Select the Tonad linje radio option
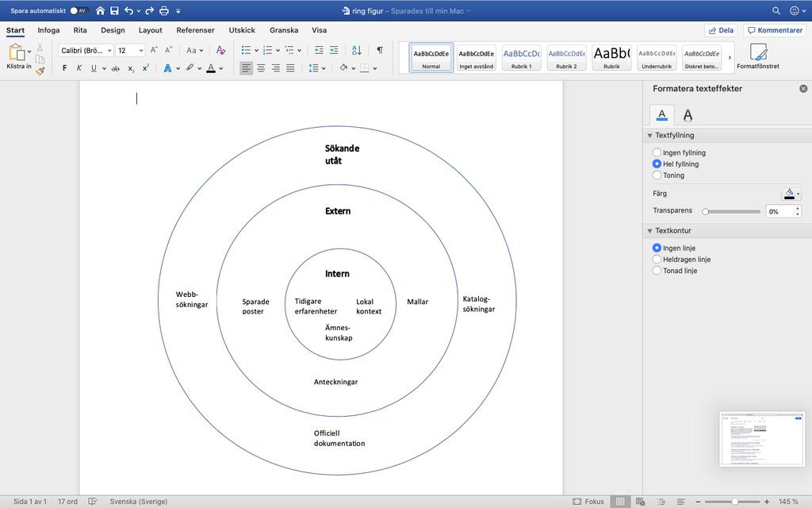The width and height of the screenshot is (812, 508). (x=657, y=271)
